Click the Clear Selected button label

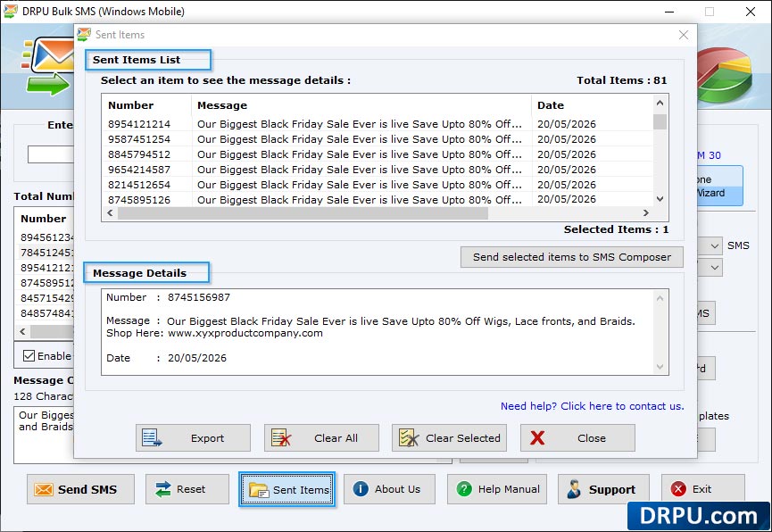point(463,438)
